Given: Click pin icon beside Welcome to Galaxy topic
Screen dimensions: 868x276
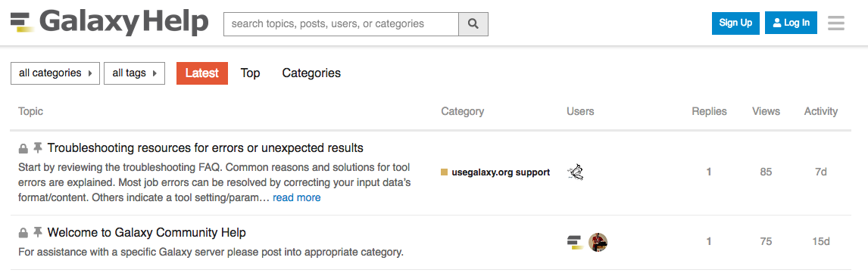Looking at the screenshot, I should (x=38, y=232).
